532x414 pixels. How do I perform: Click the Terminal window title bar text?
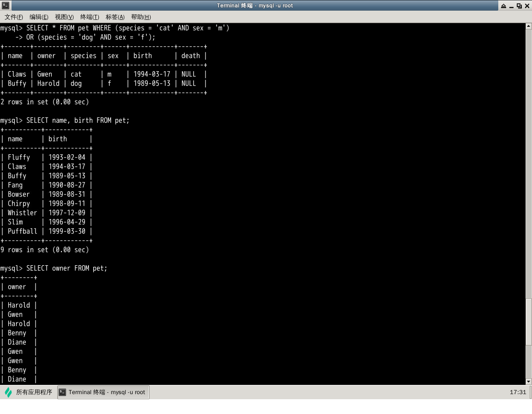(x=255, y=6)
